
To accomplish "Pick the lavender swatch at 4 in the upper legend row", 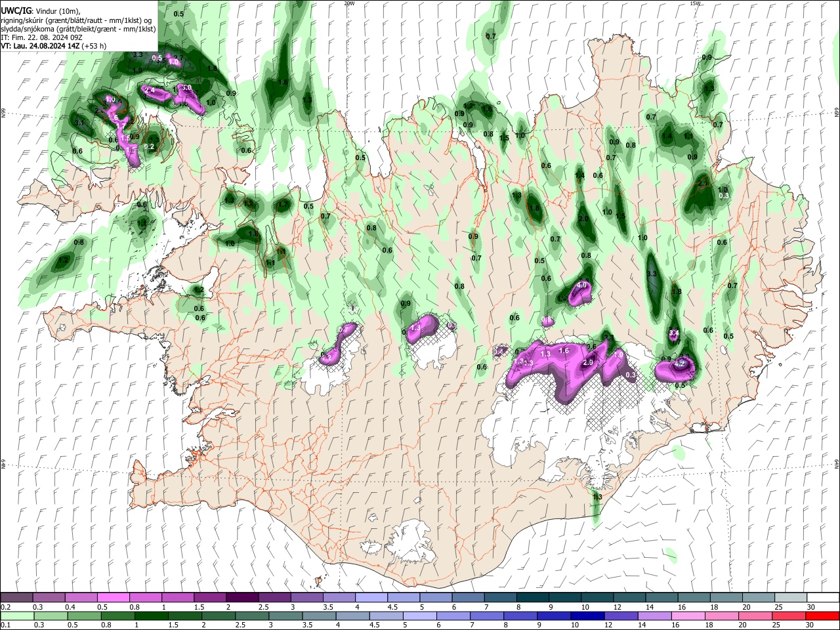I will tap(371, 597).
